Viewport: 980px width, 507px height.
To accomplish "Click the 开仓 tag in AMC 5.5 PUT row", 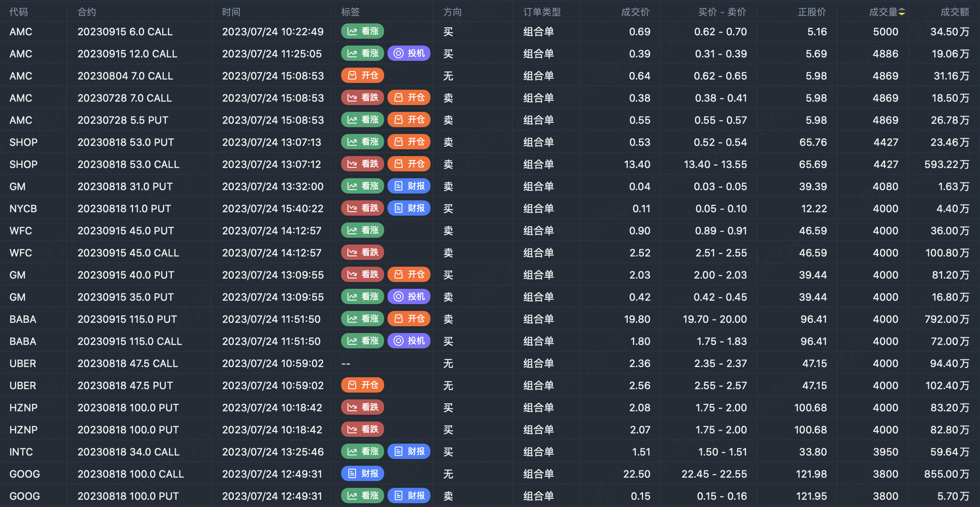I will coord(409,120).
